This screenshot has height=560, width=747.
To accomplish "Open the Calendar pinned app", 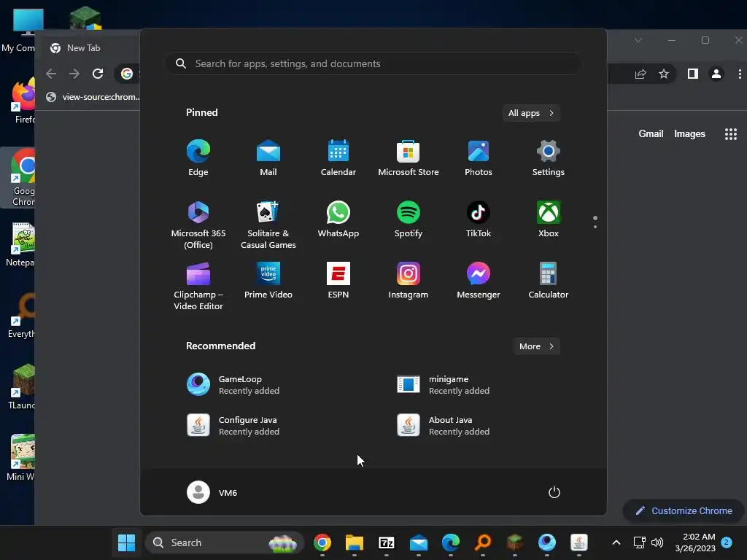I will pyautogui.click(x=338, y=158).
